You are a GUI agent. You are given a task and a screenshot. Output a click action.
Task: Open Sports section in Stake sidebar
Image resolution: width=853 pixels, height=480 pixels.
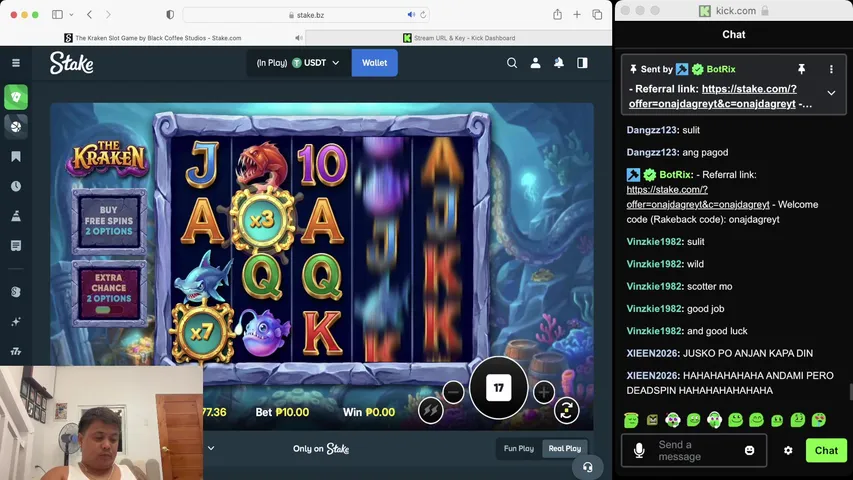[16, 127]
